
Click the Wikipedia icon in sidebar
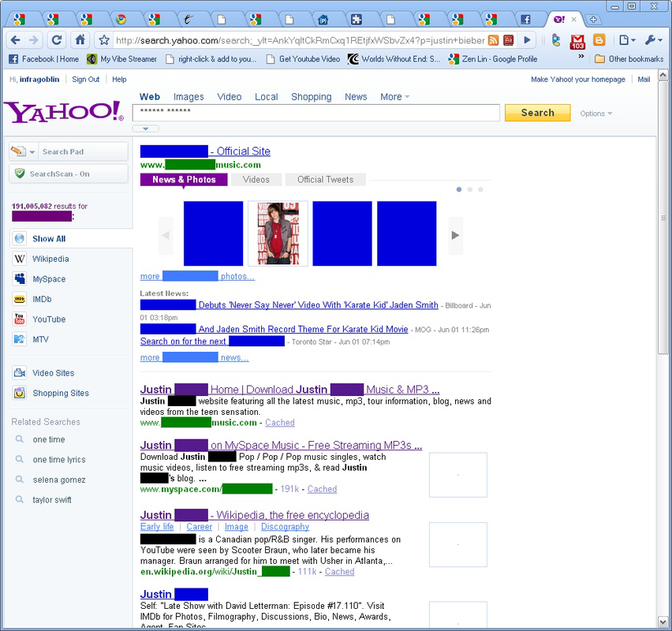19,259
